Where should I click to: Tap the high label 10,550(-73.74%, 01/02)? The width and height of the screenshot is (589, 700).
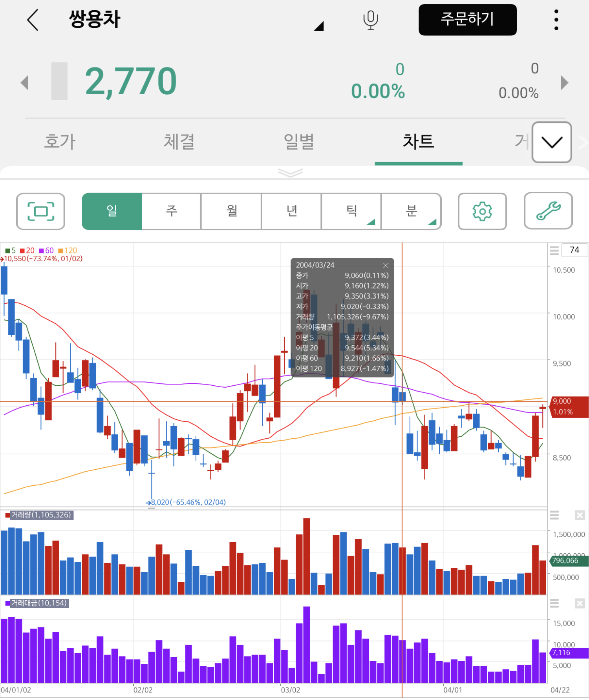[x=42, y=259]
